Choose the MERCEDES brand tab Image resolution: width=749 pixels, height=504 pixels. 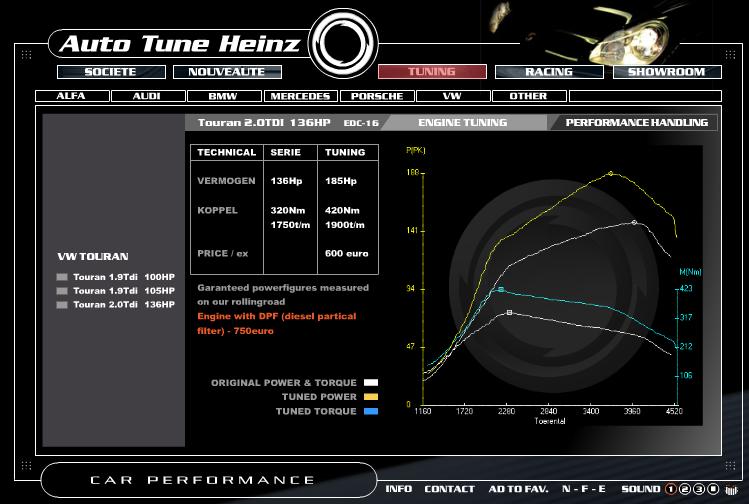300,96
